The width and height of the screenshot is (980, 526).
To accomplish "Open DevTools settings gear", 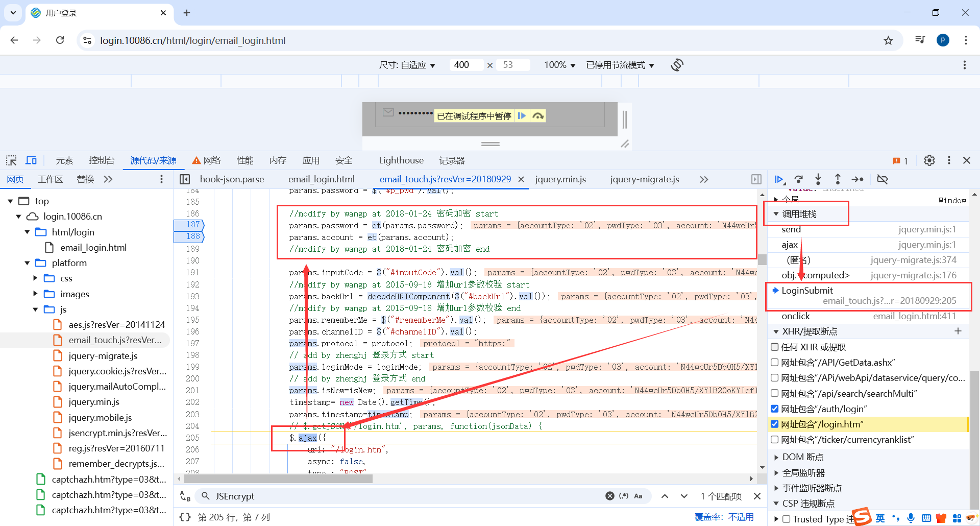I will (x=929, y=160).
